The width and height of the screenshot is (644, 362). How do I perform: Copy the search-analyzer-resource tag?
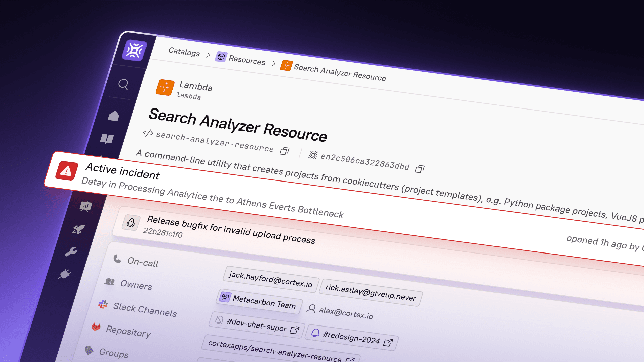pyautogui.click(x=284, y=151)
